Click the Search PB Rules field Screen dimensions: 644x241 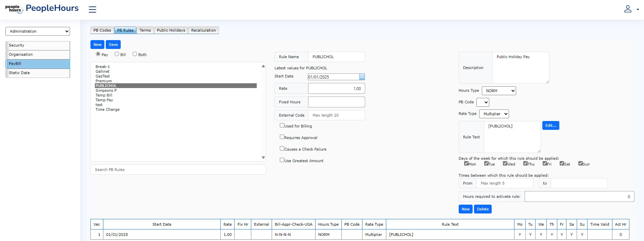(x=178, y=170)
